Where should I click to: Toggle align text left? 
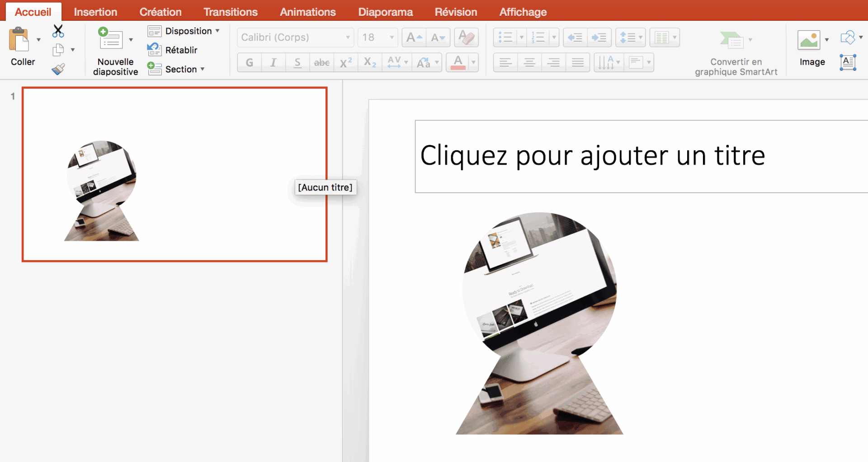(505, 62)
